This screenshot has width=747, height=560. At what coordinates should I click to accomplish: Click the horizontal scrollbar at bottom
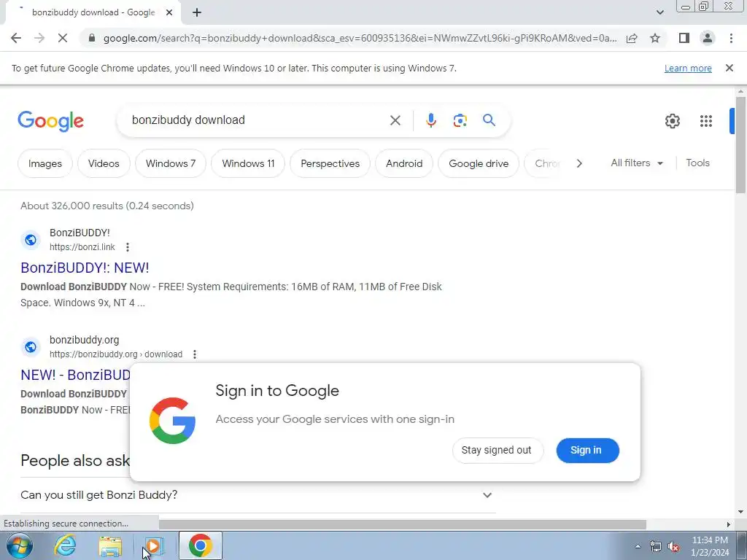[402, 524]
